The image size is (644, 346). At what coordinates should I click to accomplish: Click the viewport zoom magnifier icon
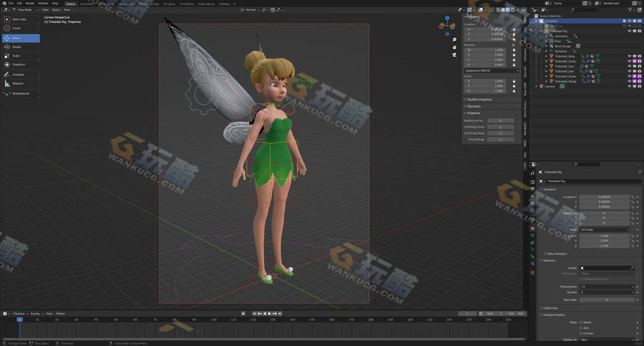click(454, 40)
